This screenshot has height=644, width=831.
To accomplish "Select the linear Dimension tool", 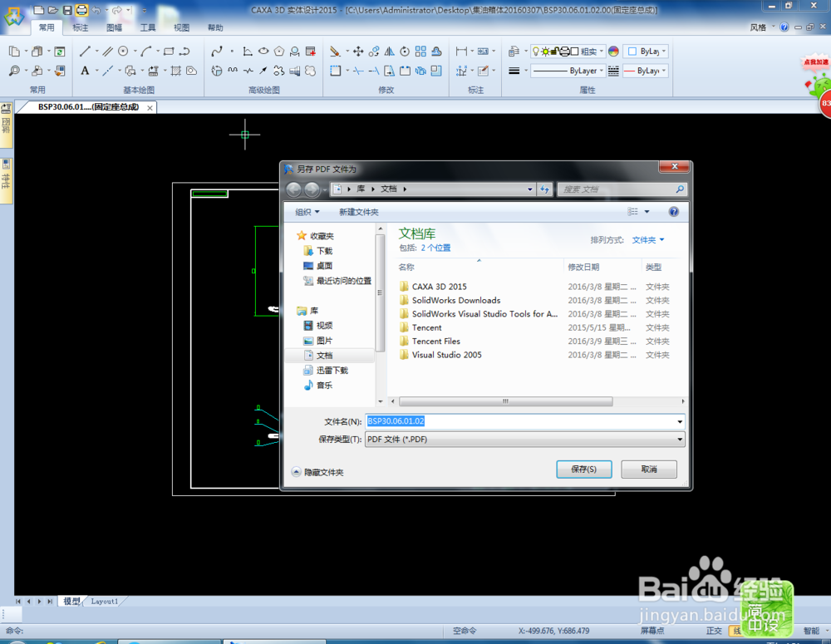I will 461,51.
